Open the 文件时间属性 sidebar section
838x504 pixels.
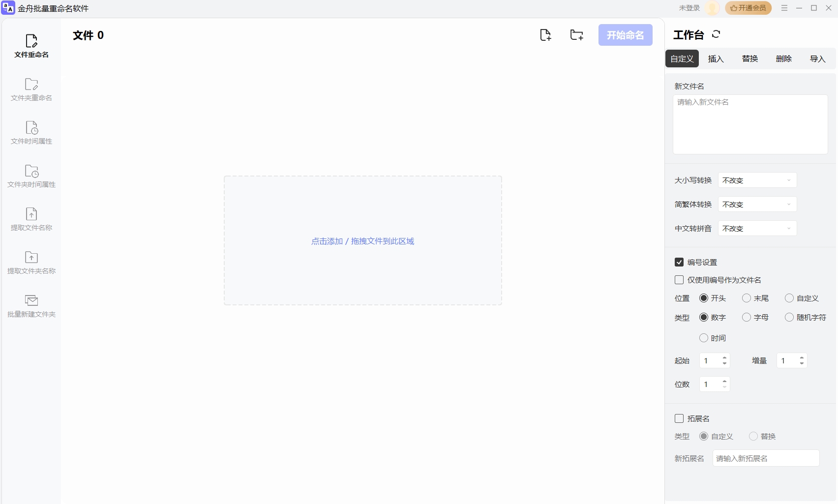tap(31, 133)
